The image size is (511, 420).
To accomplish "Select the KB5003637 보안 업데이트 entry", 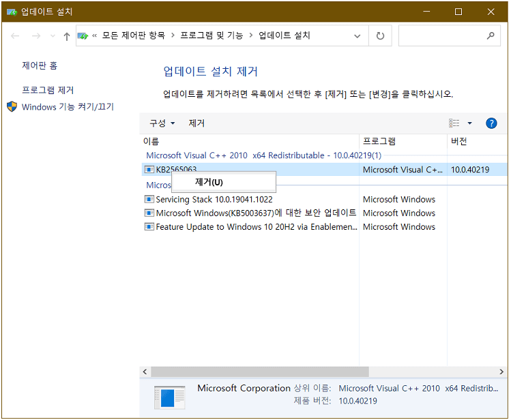I will coord(256,213).
